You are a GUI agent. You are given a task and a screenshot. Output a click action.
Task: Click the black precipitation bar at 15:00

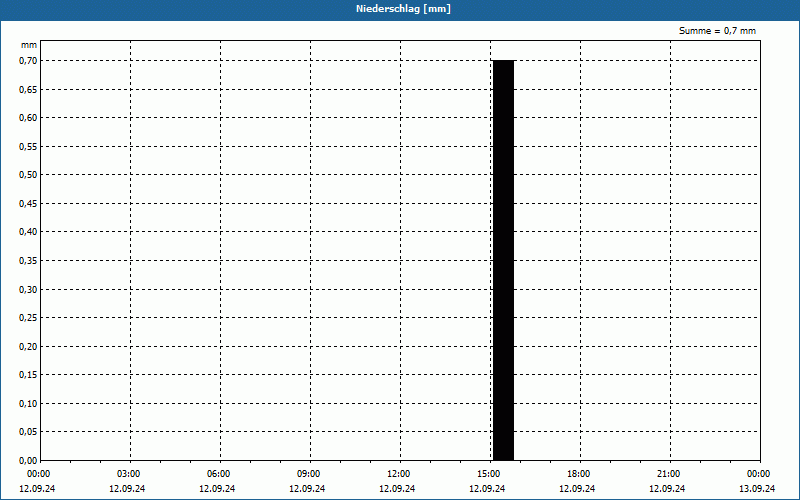click(x=503, y=260)
